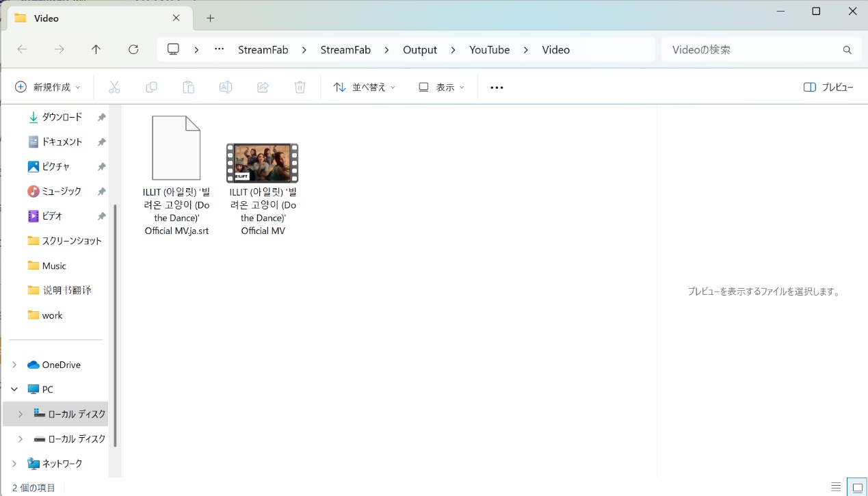This screenshot has width=868, height=496.
Task: Select the Official MV video thumbnail
Action: click(x=263, y=163)
